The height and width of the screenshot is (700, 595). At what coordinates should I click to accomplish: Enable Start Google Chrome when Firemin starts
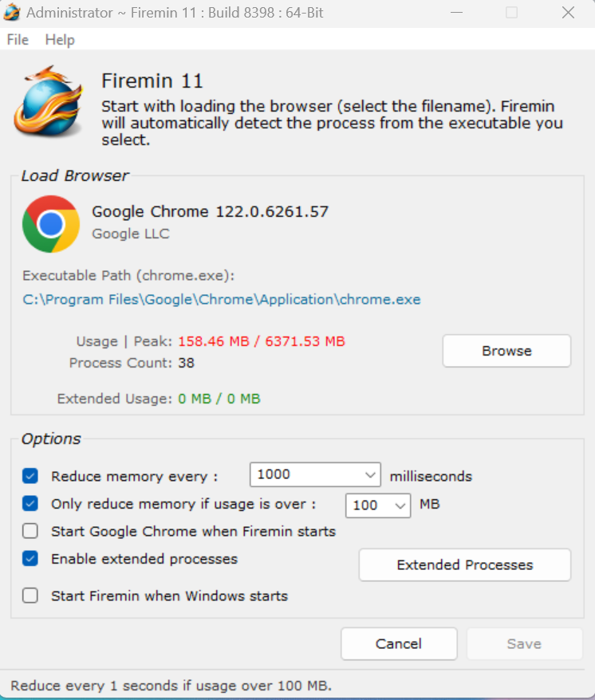pyautogui.click(x=30, y=531)
